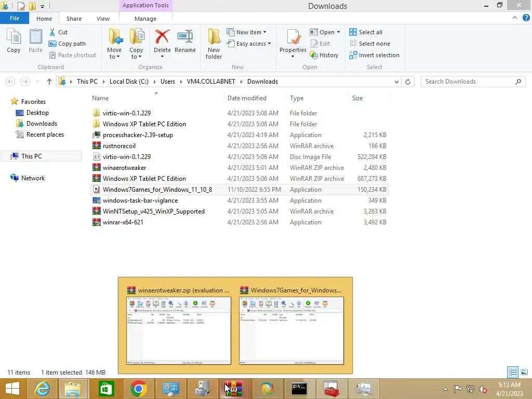Open the File menu

pyautogui.click(x=15, y=18)
